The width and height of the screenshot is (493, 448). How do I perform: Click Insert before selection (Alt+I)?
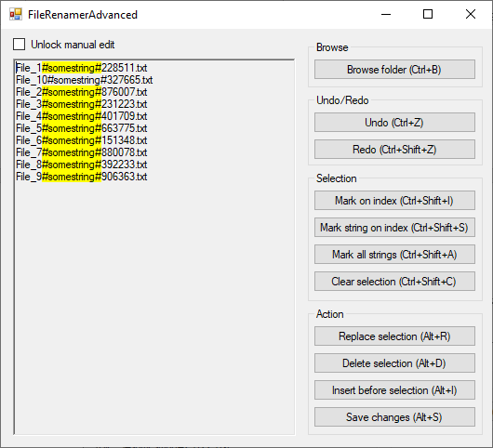pyautogui.click(x=394, y=390)
